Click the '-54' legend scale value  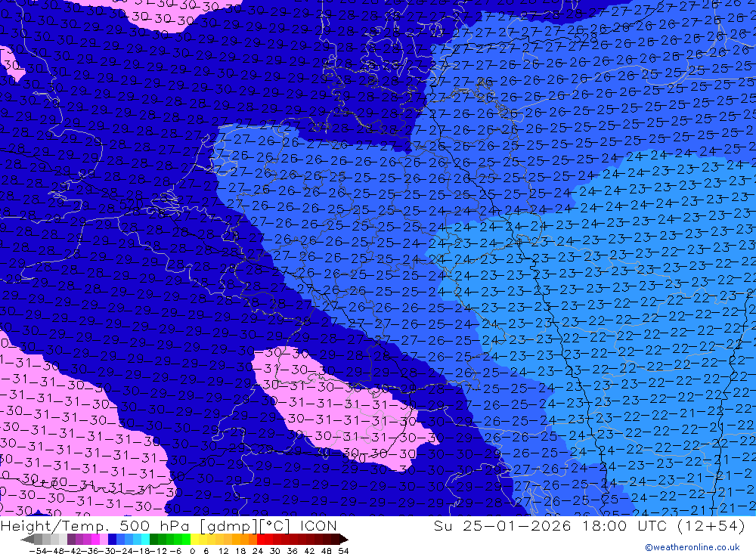pyautogui.click(x=38, y=551)
